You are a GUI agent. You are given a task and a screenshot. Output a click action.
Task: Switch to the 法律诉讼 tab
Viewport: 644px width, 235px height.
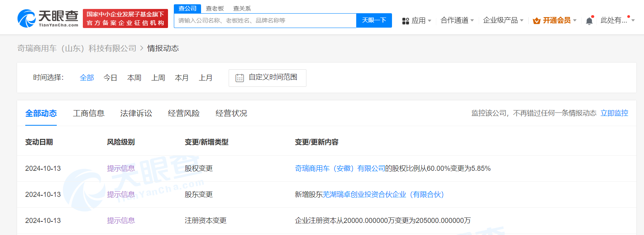[136, 113]
